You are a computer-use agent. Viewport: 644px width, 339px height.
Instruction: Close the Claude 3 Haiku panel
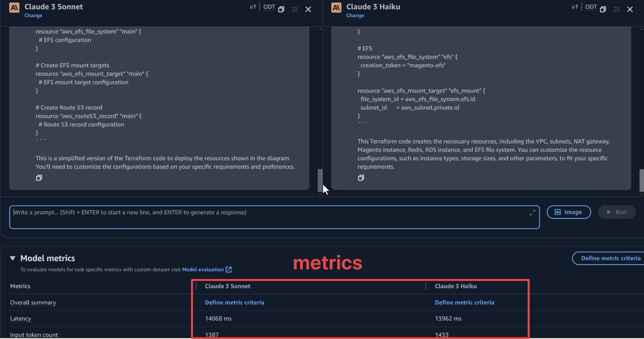coord(630,9)
